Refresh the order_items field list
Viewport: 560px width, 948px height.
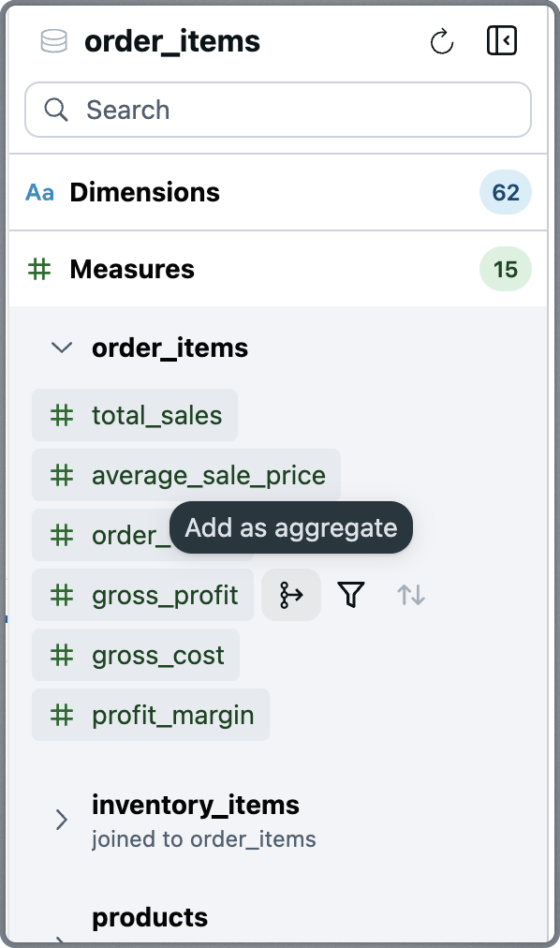442,40
